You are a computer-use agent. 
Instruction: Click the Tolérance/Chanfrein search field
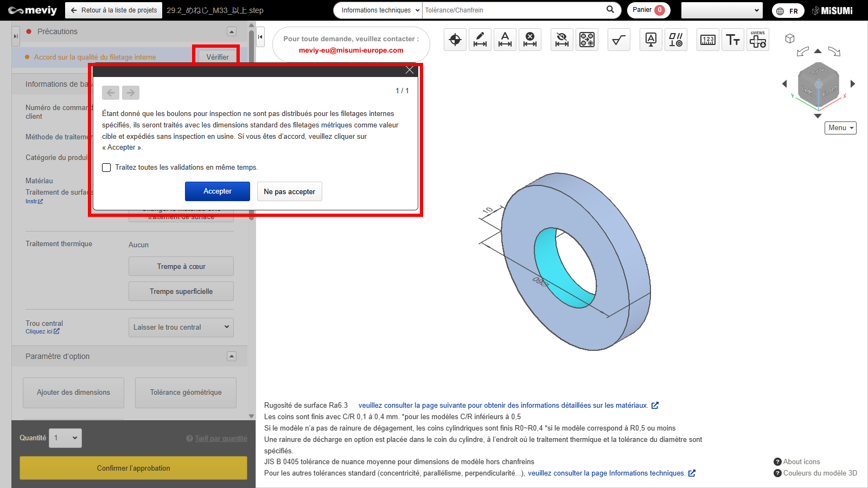(x=513, y=10)
